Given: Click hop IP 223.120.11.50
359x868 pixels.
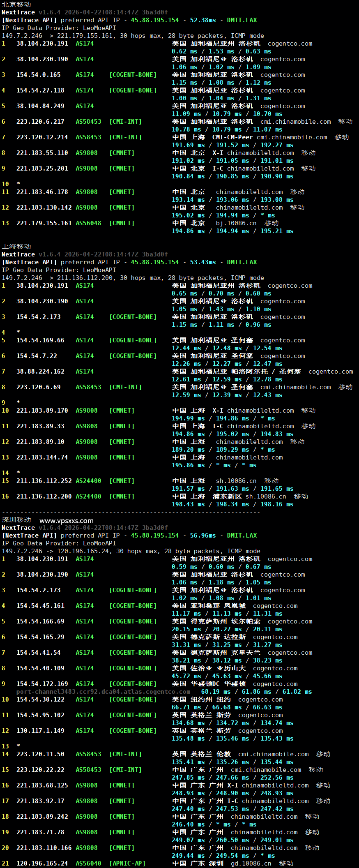Looking at the screenshot, I should coord(40,754).
